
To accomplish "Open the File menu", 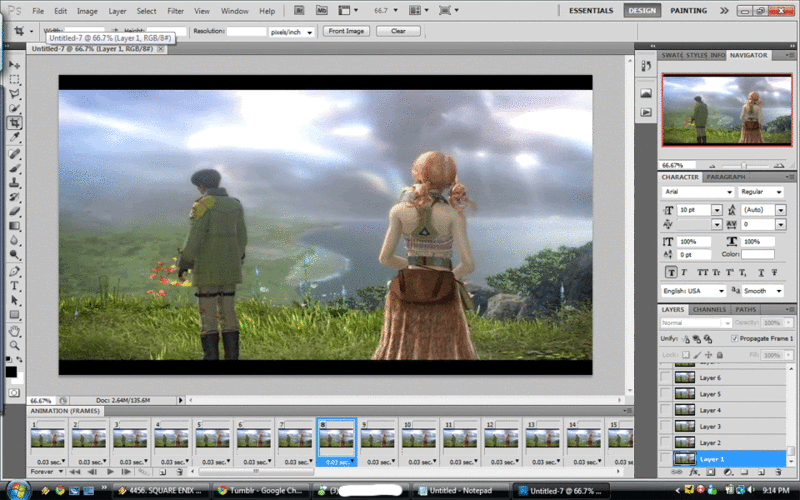I will click(x=38, y=11).
